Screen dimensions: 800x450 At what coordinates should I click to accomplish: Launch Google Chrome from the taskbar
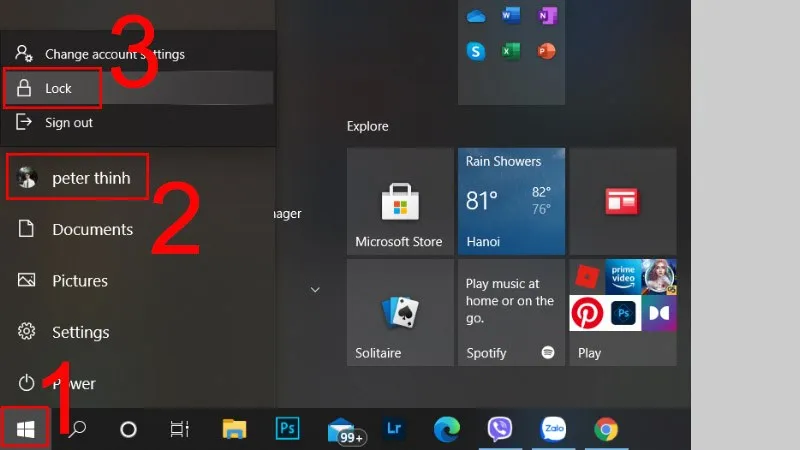coord(605,429)
